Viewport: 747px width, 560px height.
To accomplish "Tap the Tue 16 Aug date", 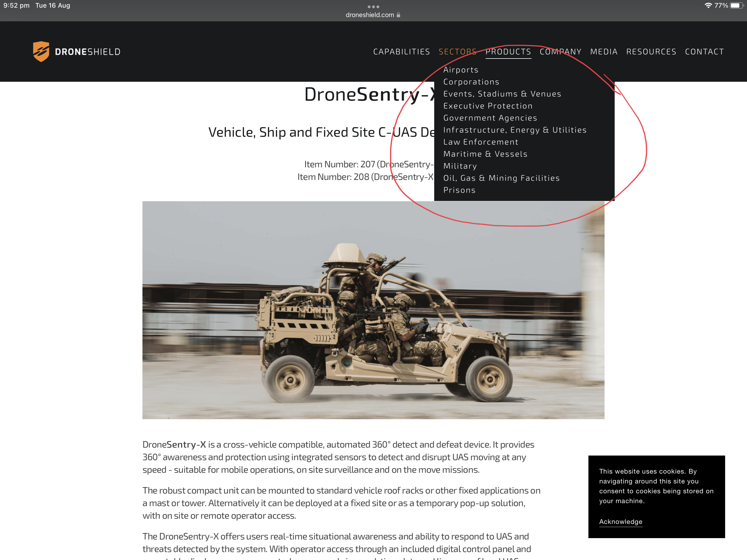I will point(53,5).
